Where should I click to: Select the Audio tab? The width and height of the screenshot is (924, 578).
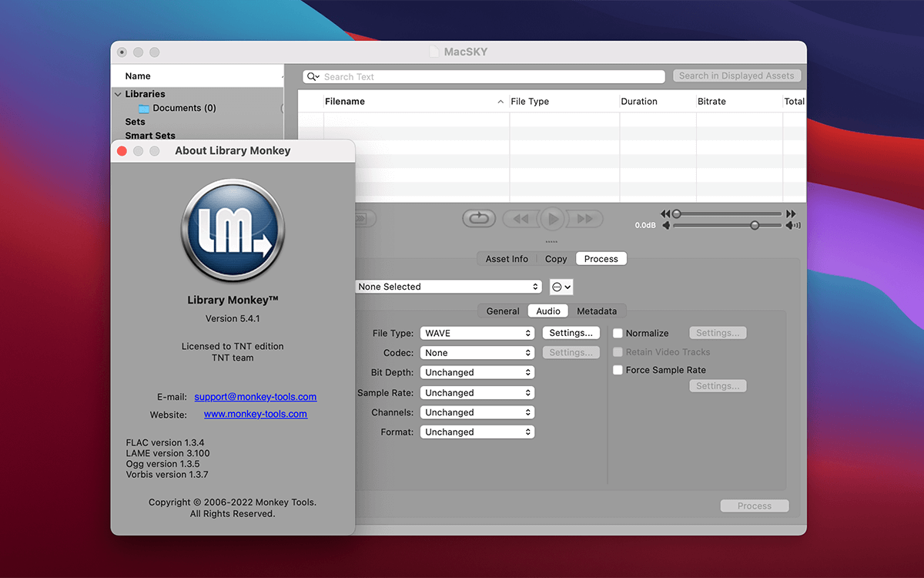coord(548,311)
